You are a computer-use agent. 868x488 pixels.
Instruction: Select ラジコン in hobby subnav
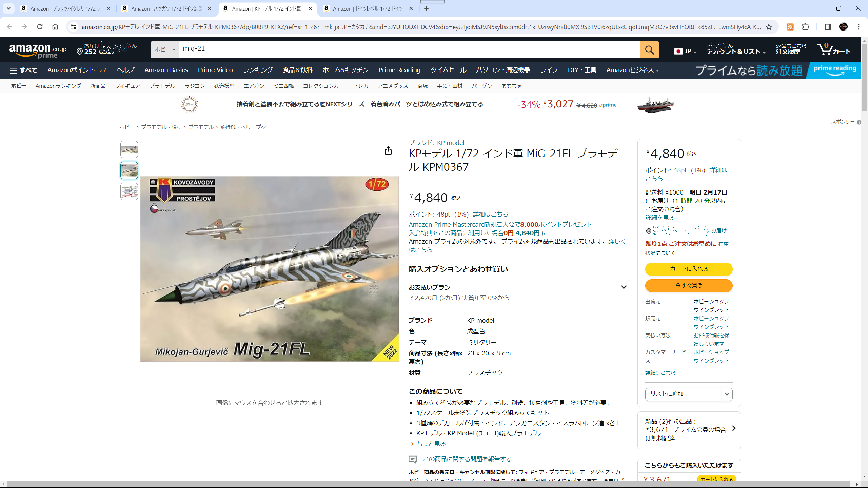click(x=195, y=86)
